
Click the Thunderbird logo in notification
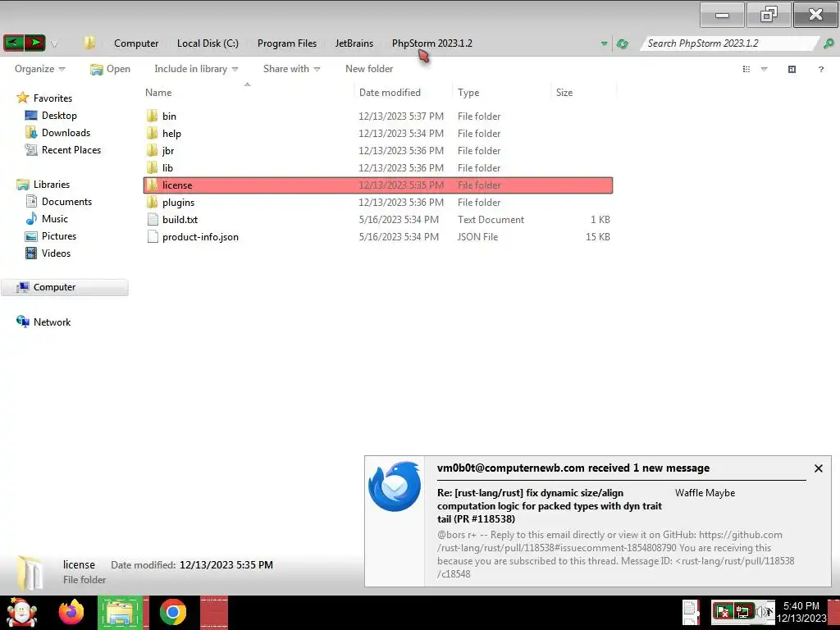coord(395,486)
